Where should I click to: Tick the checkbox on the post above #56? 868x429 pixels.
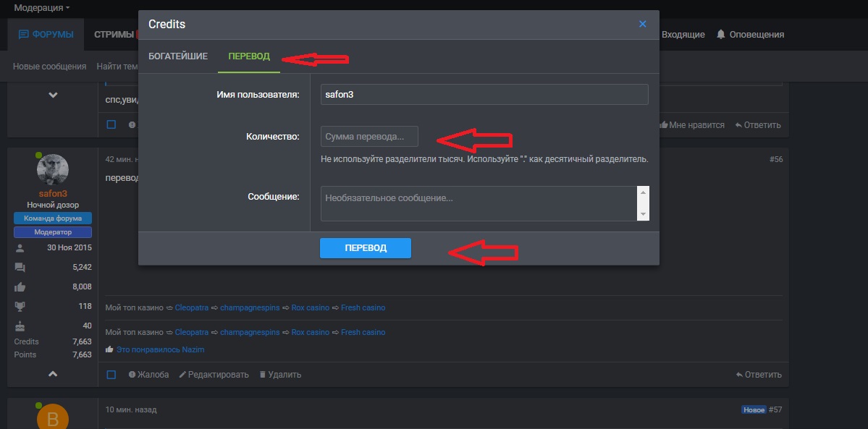pyautogui.click(x=111, y=124)
